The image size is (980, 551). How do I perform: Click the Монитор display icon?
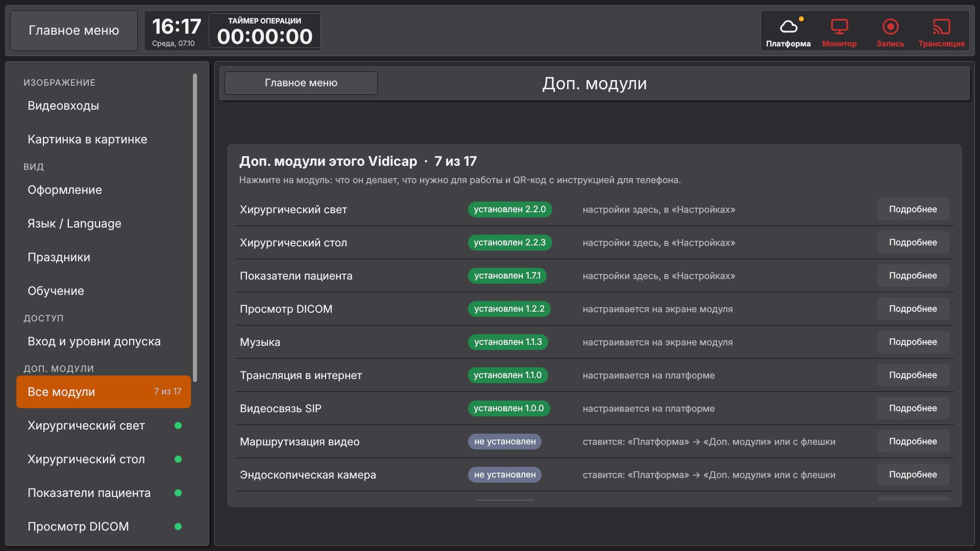pyautogui.click(x=839, y=27)
